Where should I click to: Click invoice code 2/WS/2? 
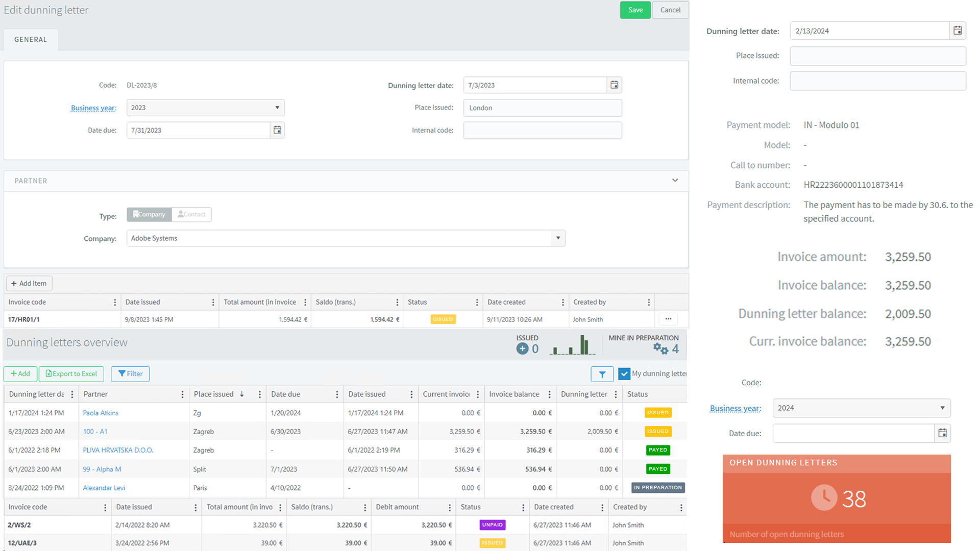tap(19, 525)
